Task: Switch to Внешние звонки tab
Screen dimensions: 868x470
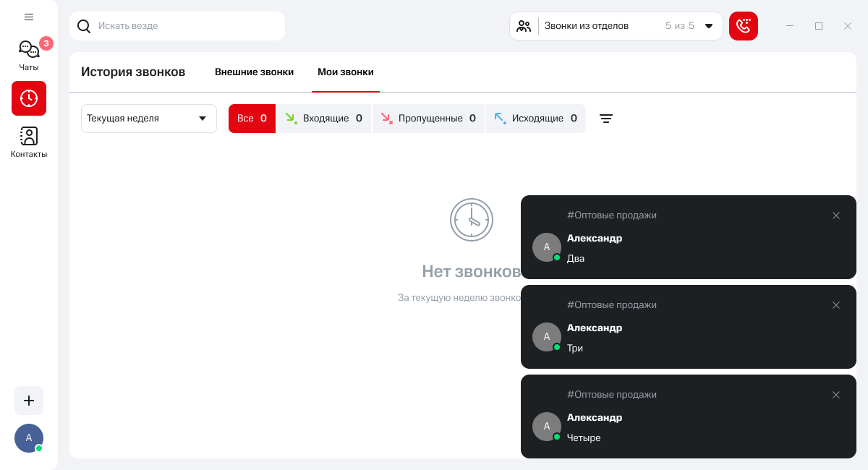Action: [254, 72]
